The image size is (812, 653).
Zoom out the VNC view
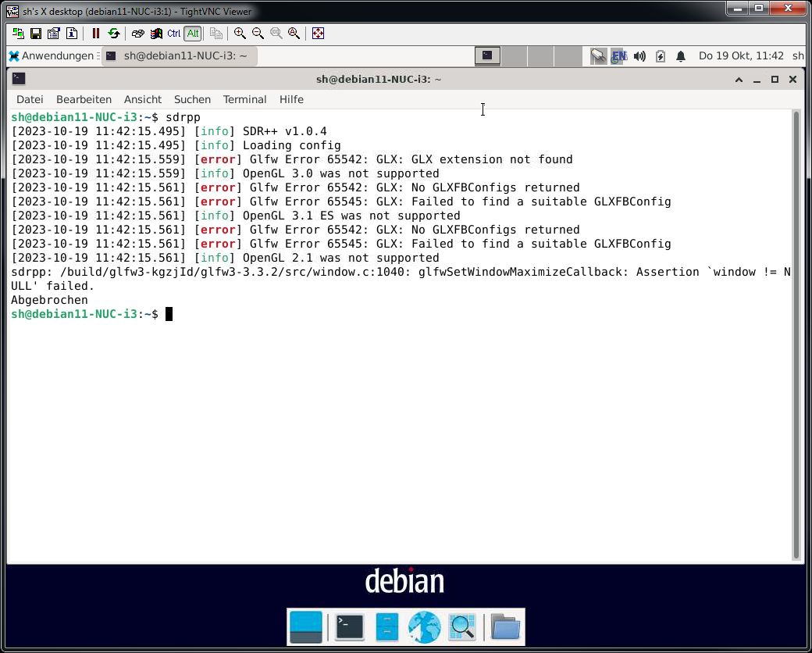pos(258,34)
